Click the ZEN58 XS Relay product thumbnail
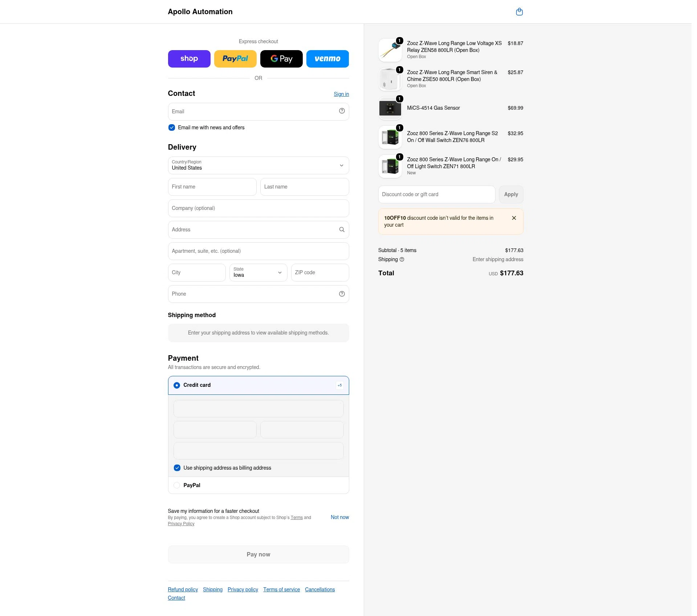The image size is (697, 616). [390, 50]
